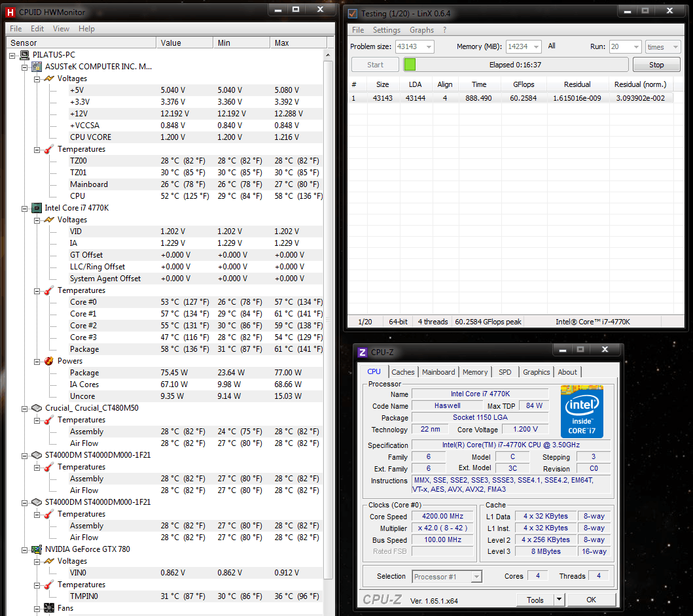Image resolution: width=693 pixels, height=616 pixels.
Task: Click the LinX title bar icon
Action: tap(353, 14)
